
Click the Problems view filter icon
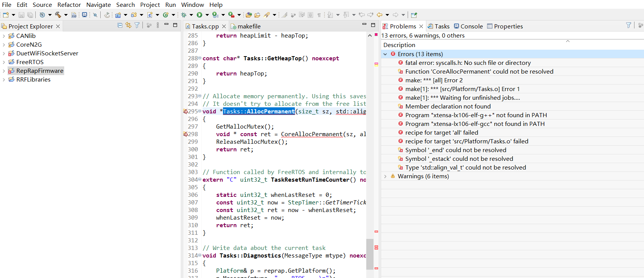point(628,25)
